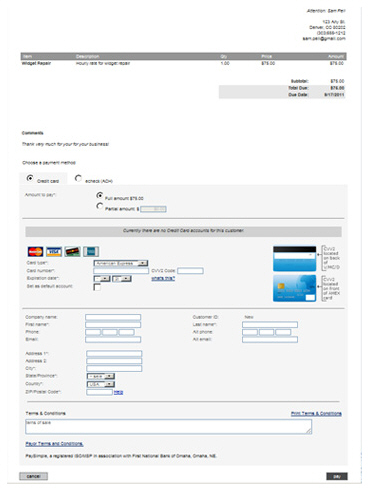Image resolution: width=369 pixels, height=489 pixels.
Task: Focus the Company name field
Action: (113, 317)
